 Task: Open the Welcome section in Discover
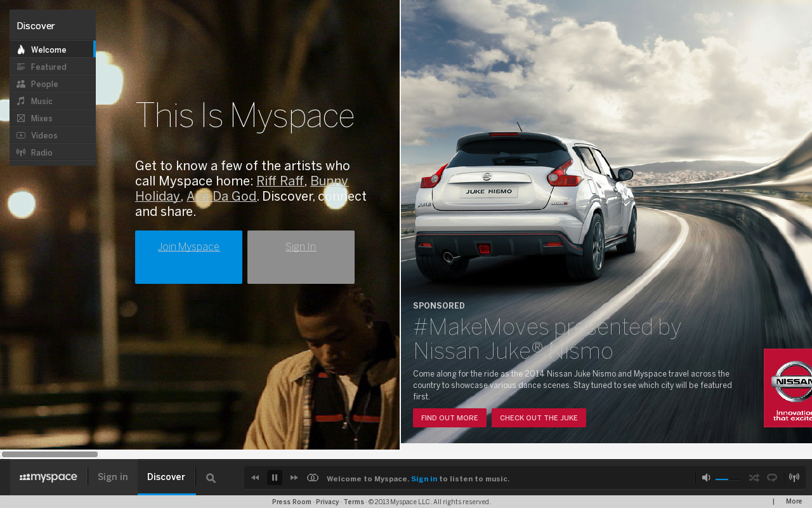tap(53, 50)
